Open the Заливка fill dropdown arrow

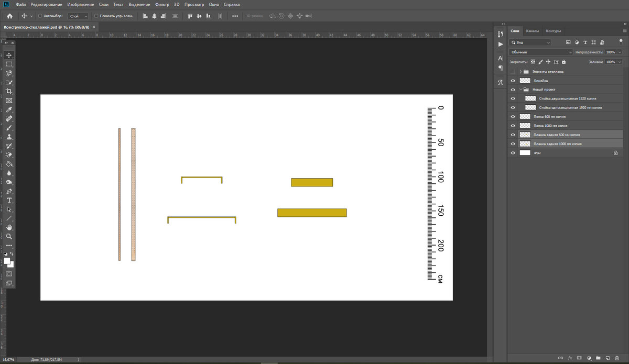click(x=620, y=61)
